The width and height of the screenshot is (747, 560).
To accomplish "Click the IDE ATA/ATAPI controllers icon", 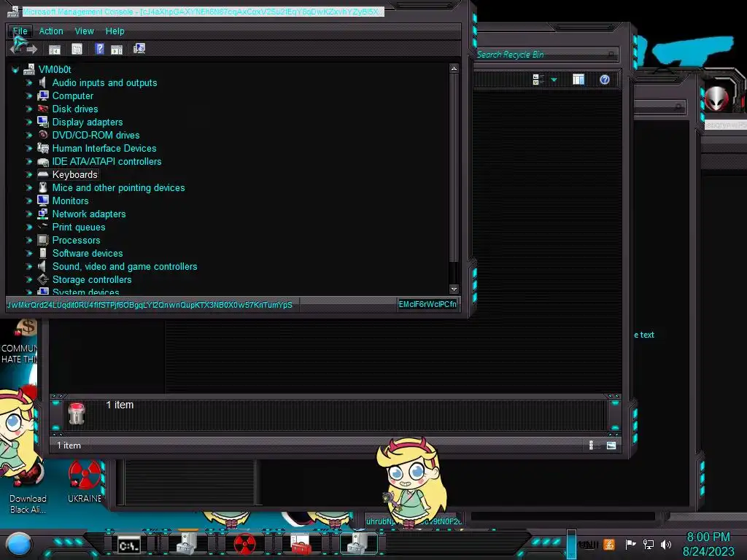I will 43,161.
